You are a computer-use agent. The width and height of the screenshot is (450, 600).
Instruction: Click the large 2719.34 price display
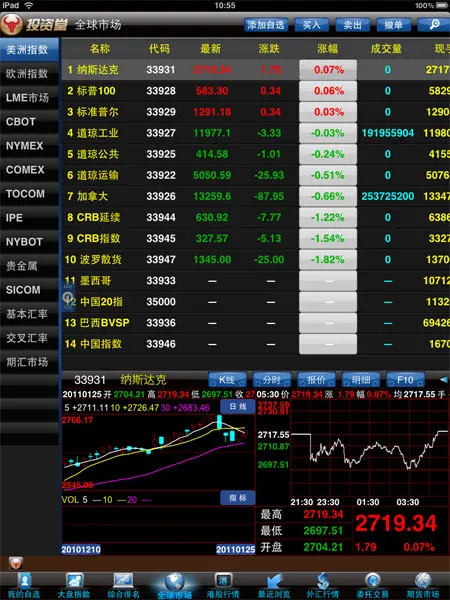pos(396,523)
